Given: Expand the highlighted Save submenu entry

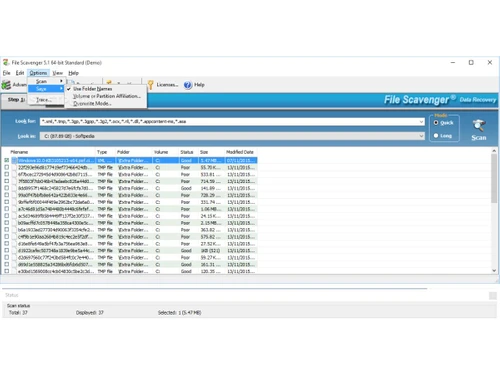Looking at the screenshot, I should pyautogui.click(x=47, y=89).
